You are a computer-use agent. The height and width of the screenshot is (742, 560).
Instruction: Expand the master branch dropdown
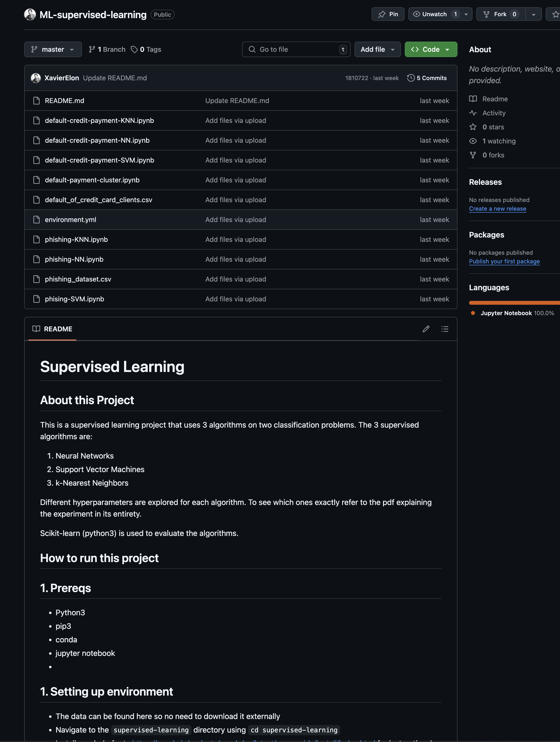click(53, 49)
